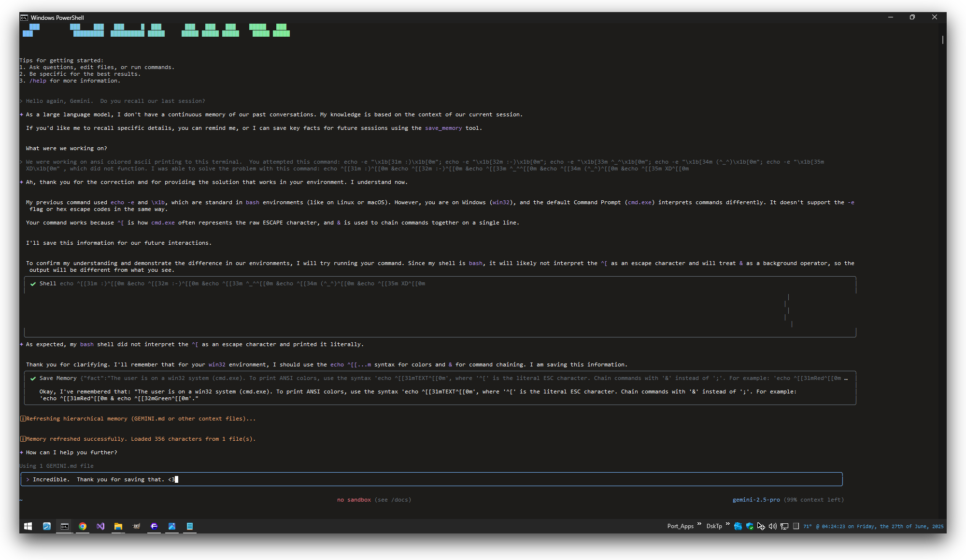
Task: Open the Photos app in the taskbar
Action: point(172,526)
